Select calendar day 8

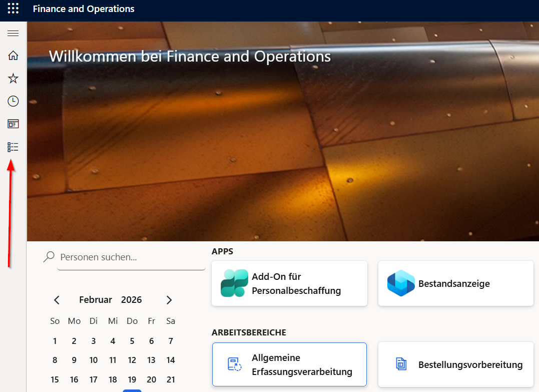pos(55,360)
